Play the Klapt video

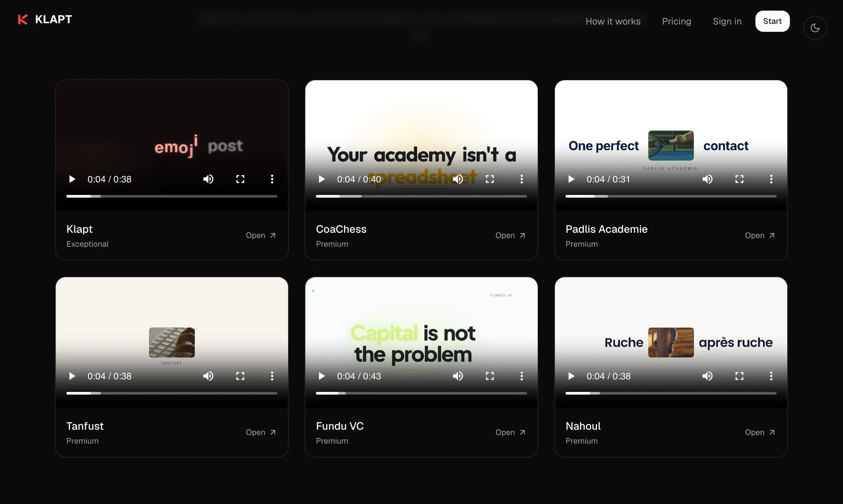click(x=72, y=179)
